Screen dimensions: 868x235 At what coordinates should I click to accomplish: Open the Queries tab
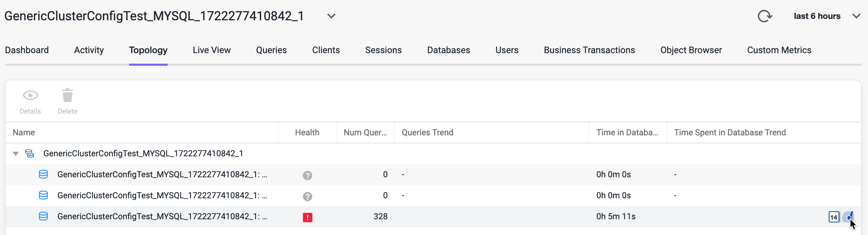point(271,50)
